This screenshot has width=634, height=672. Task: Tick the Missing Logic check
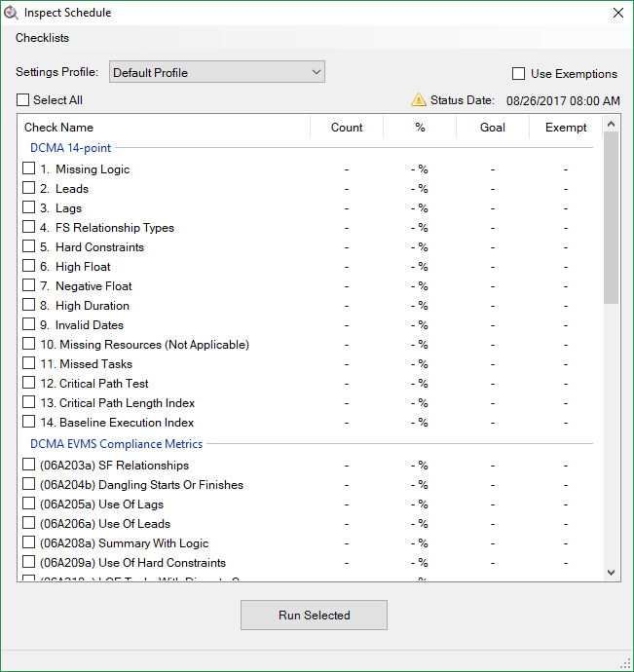coord(28,168)
